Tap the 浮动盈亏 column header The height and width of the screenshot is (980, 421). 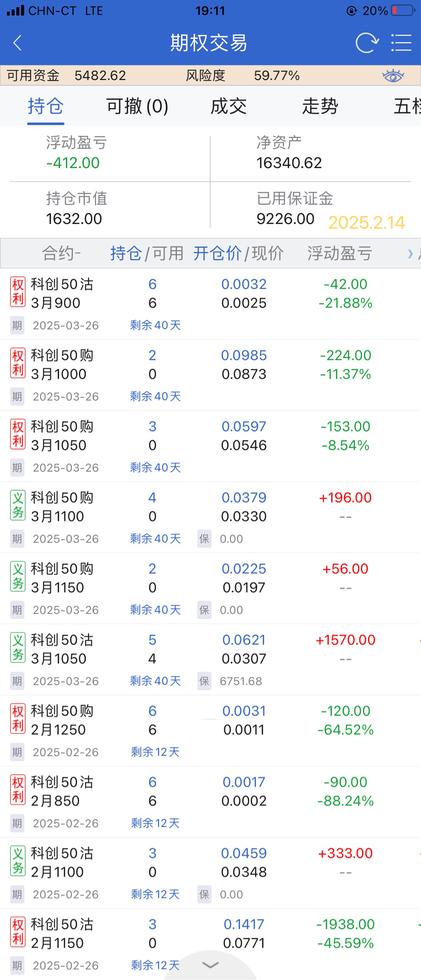point(340,254)
